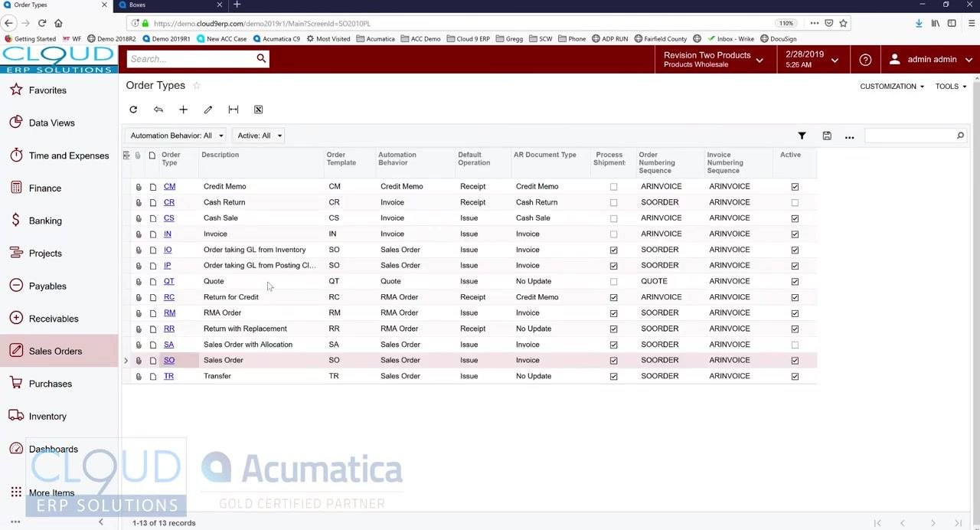Open the Purchases workspace

(x=50, y=384)
